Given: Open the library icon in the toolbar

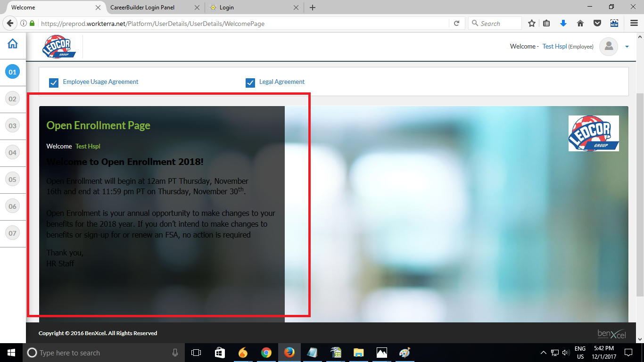Looking at the screenshot, I should [546, 23].
